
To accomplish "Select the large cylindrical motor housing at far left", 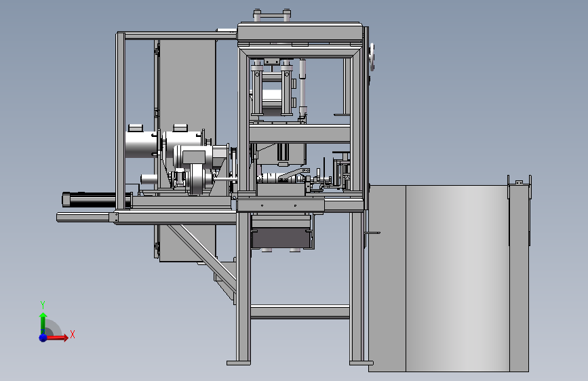I will pyautogui.click(x=140, y=144).
